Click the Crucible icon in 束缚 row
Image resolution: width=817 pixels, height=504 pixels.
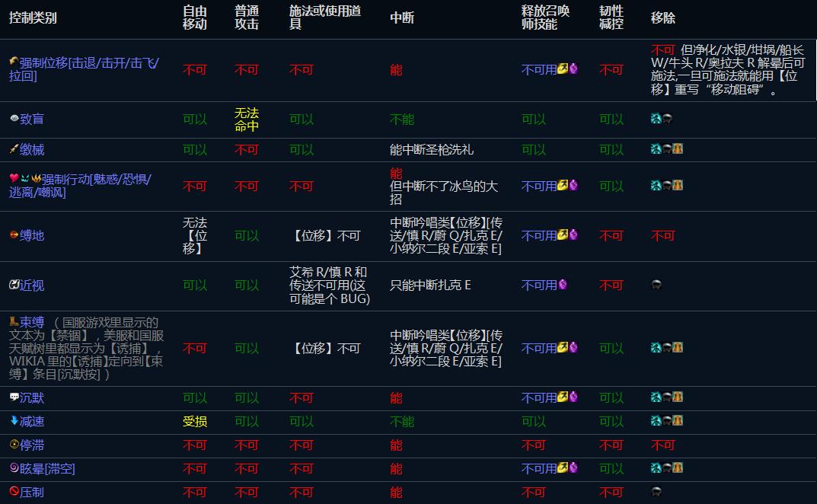tap(678, 348)
